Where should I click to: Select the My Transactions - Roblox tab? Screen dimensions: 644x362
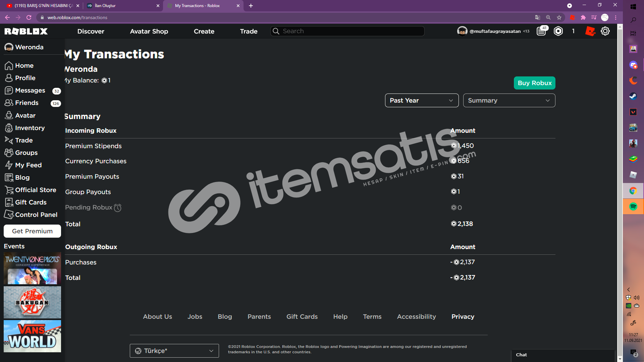(x=203, y=6)
